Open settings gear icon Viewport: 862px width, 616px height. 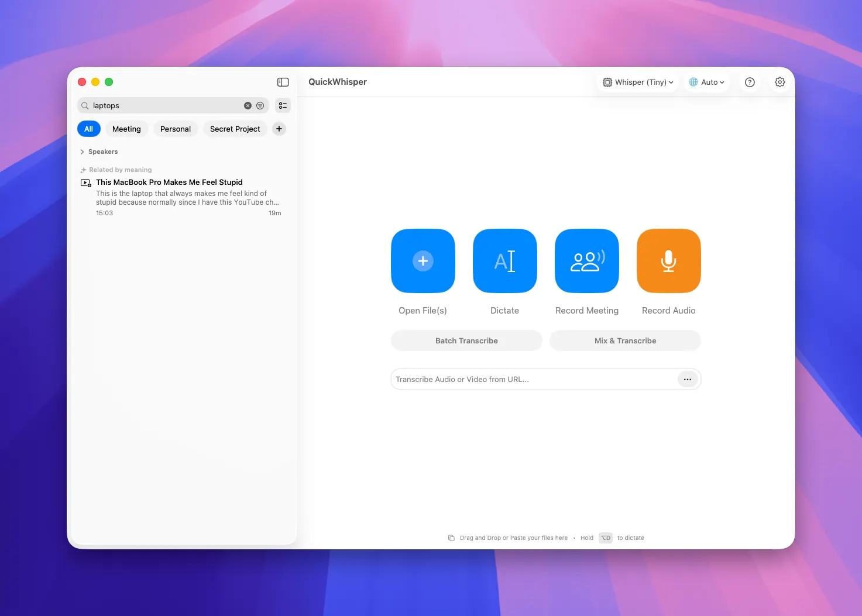click(x=780, y=82)
